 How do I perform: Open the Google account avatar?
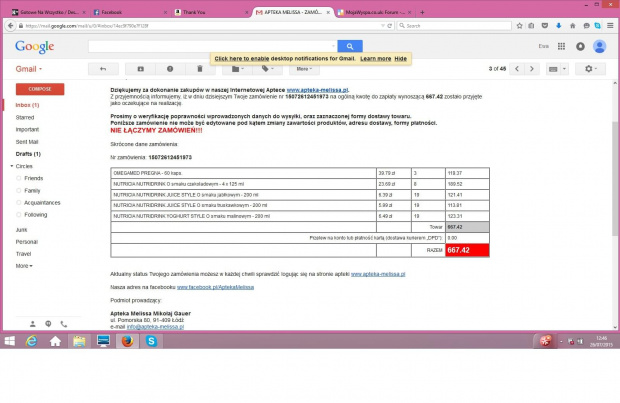(599, 46)
